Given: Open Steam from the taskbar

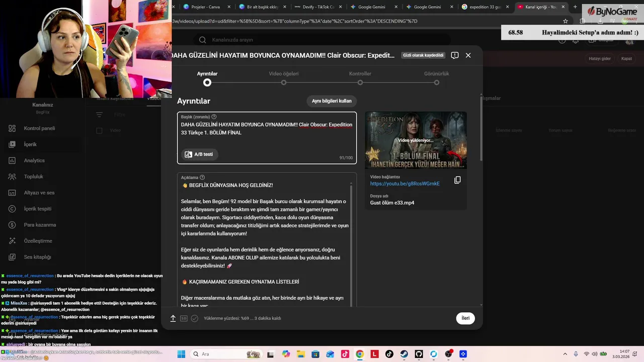Looking at the screenshot, I should [x=404, y=354].
